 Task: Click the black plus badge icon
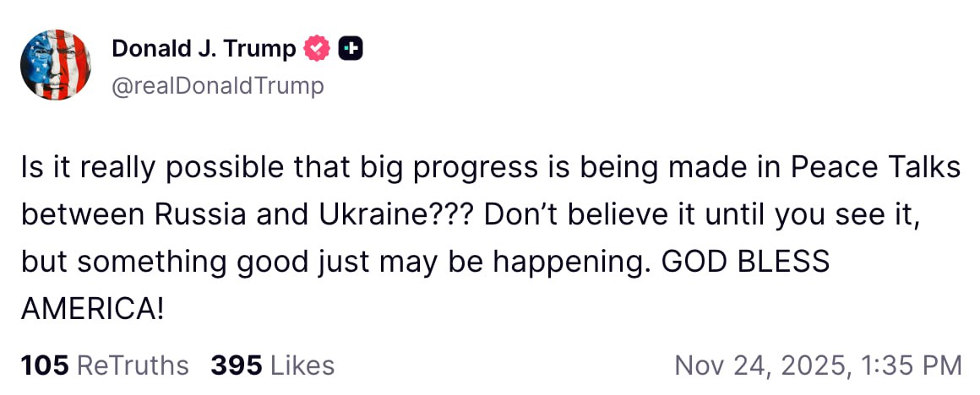click(x=350, y=50)
